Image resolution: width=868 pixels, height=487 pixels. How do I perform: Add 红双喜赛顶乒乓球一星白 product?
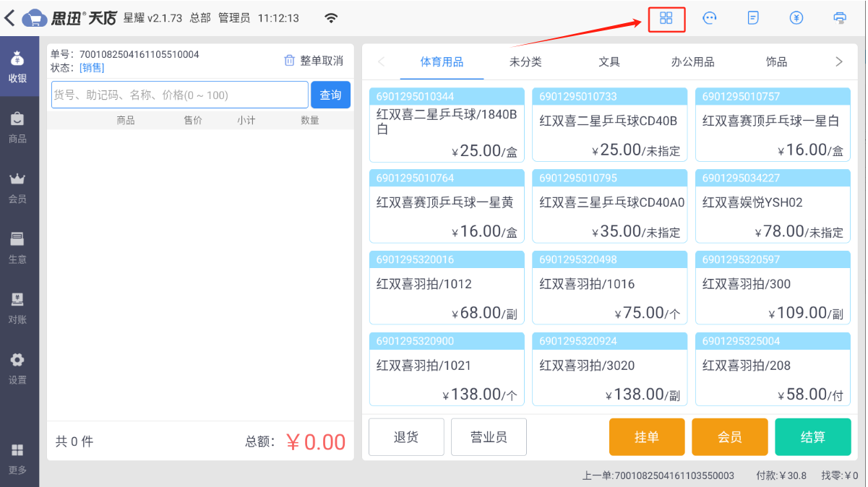773,125
